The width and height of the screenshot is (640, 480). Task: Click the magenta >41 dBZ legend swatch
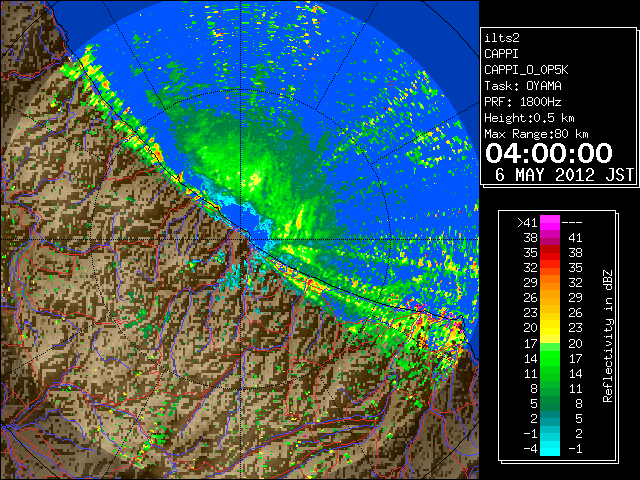(550, 223)
